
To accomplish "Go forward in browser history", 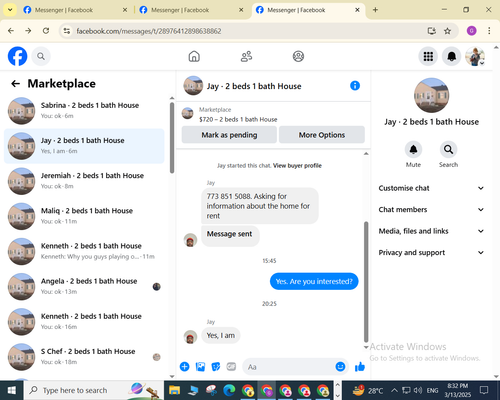I will point(28,31).
